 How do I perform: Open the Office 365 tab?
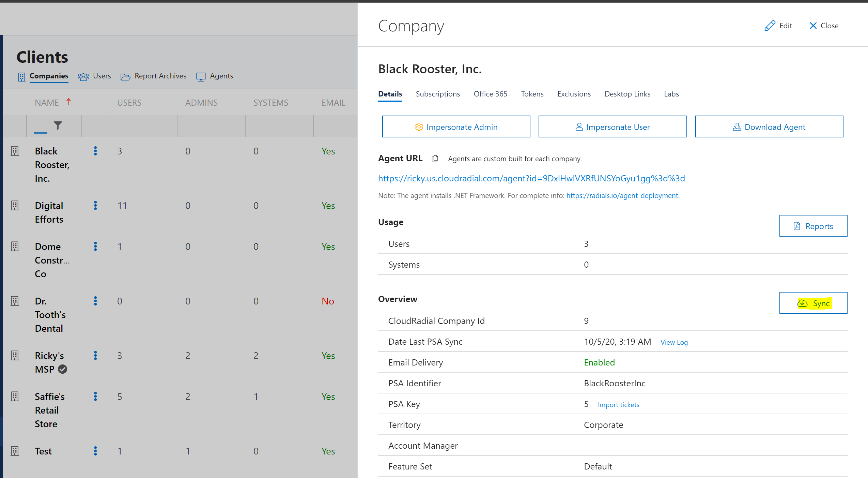490,94
